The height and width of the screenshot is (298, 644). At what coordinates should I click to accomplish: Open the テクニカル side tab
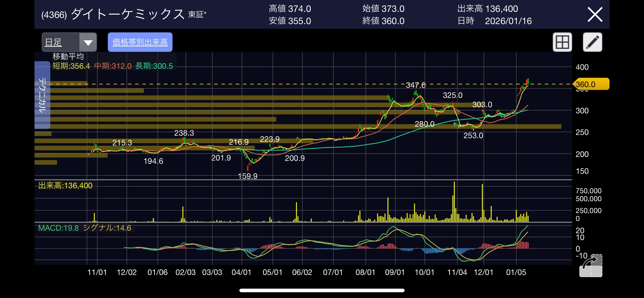point(42,95)
